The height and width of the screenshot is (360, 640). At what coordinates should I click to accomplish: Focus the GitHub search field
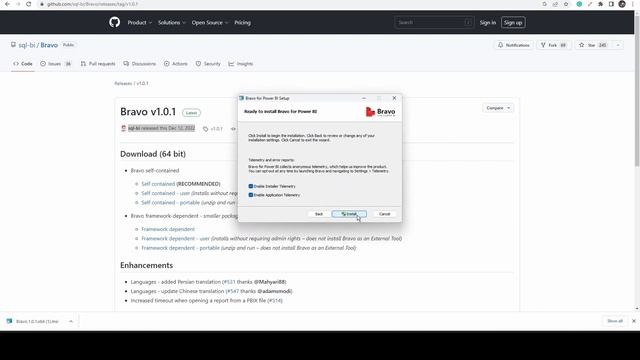tap(434, 22)
